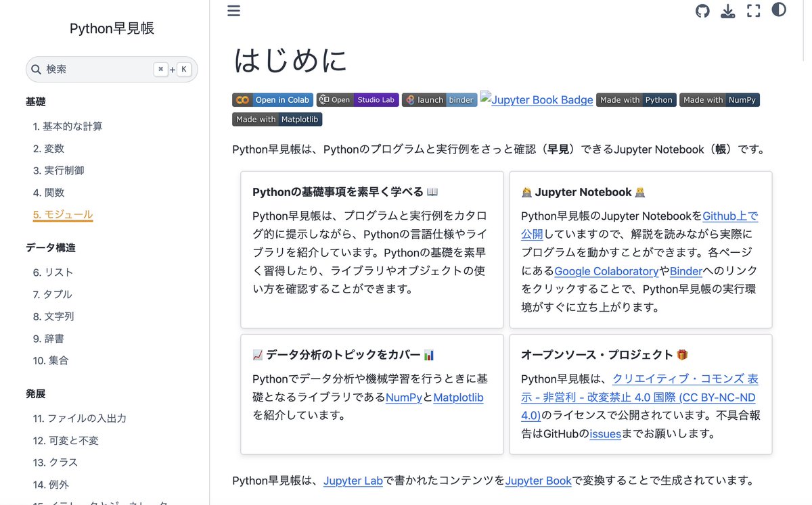Click the Made with Matplotlib badge
The height and width of the screenshot is (505, 812).
pyautogui.click(x=277, y=120)
